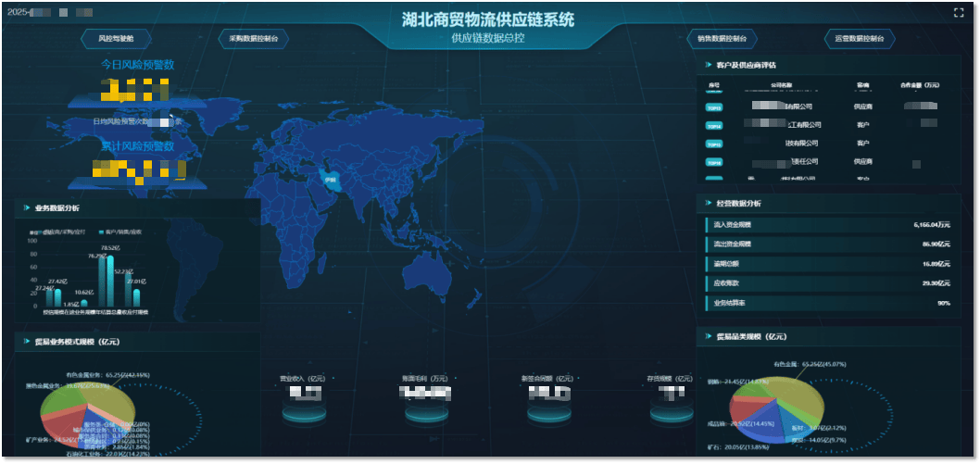Viewport: 980px width, 464px height.
Task: Click the 16.89亿元 value
Action: 936,264
